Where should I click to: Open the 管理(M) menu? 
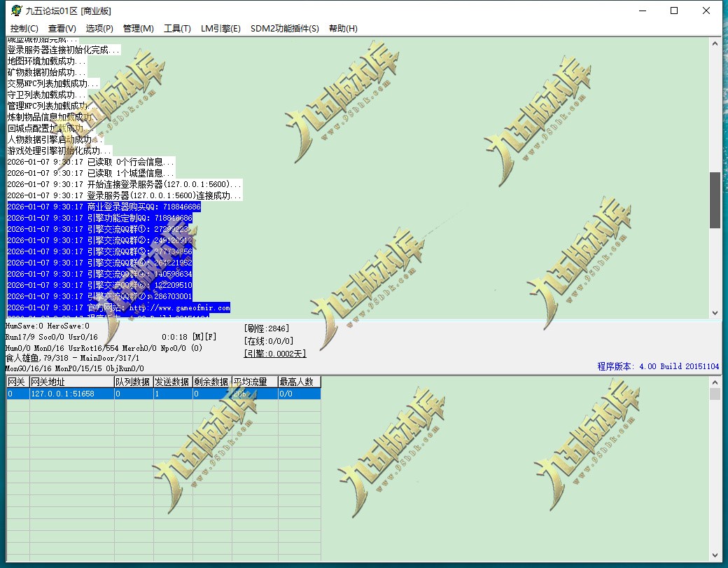139,28
